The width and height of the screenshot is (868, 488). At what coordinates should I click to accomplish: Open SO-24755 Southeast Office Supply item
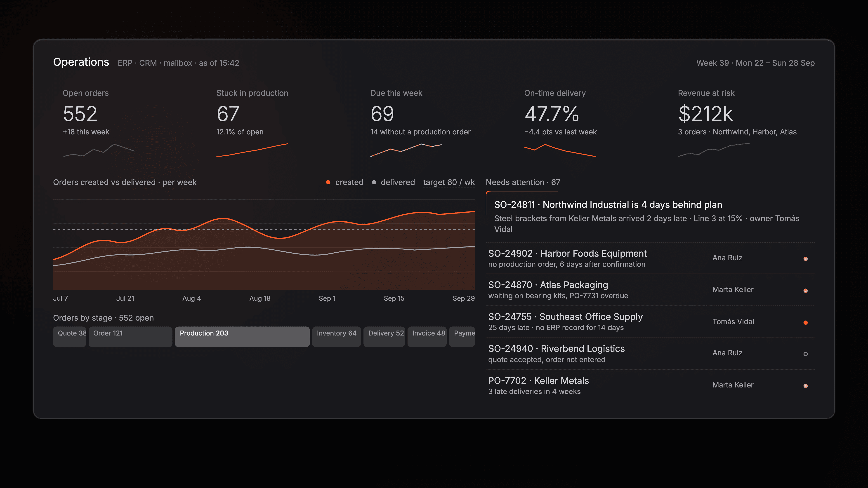point(650,322)
